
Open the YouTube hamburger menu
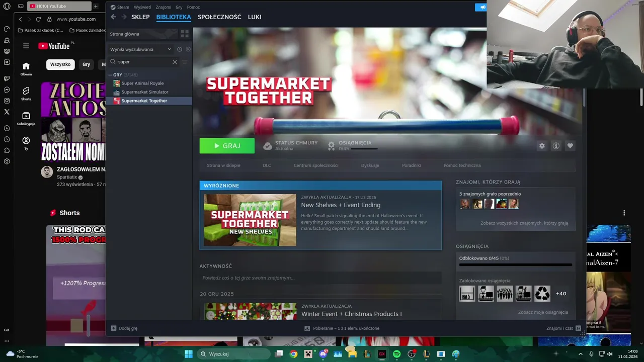tap(26, 46)
